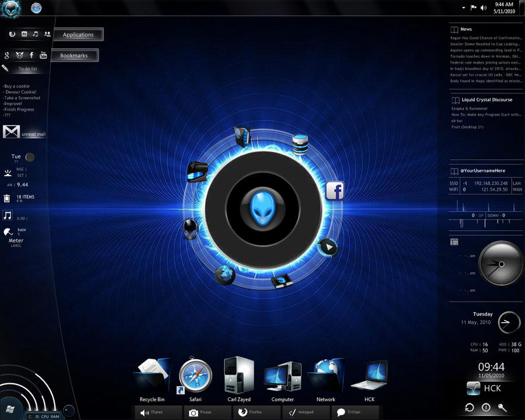Click the media play orbit icon
525x420 pixels.
(328, 247)
